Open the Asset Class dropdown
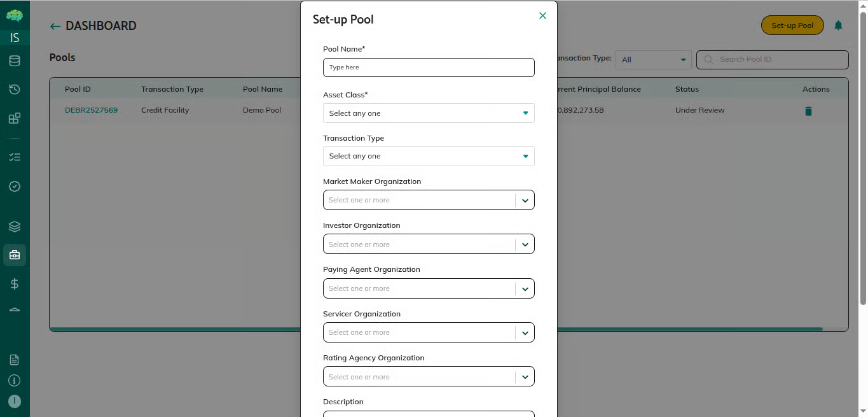868x417 pixels. pos(429,113)
